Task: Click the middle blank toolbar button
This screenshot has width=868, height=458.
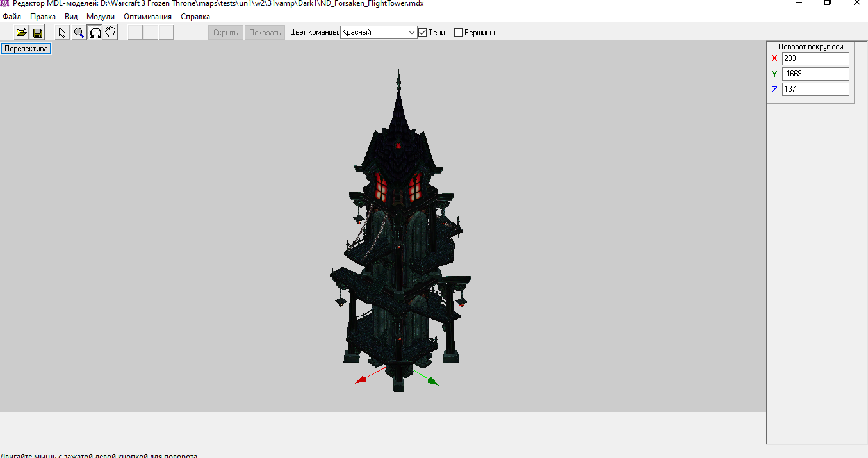Action: pyautogui.click(x=151, y=33)
